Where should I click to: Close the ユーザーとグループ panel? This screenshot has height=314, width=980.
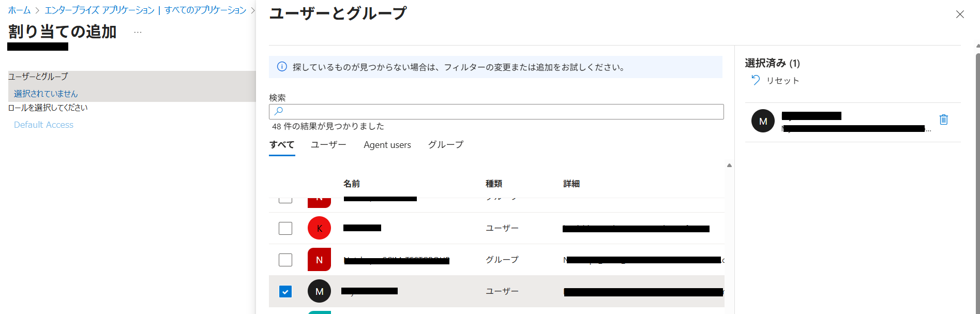[x=960, y=14]
